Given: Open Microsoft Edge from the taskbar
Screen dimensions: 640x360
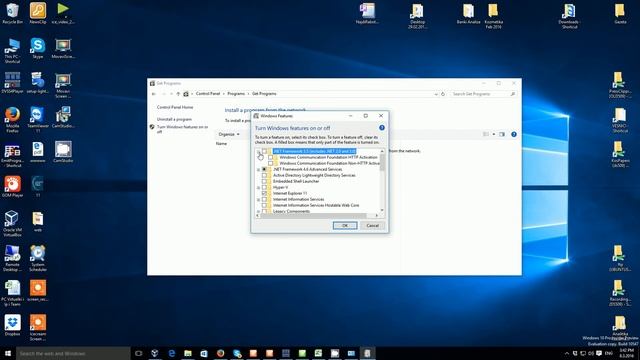Looking at the screenshot, I should (x=171, y=353).
